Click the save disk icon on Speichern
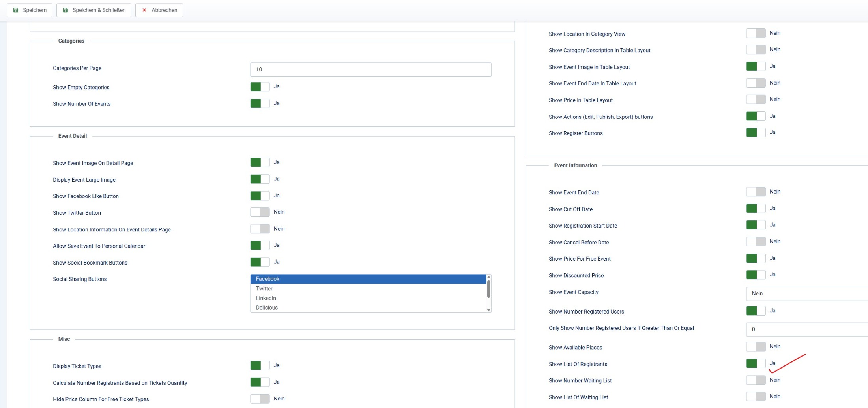Image resolution: width=868 pixels, height=408 pixels. coord(16,10)
